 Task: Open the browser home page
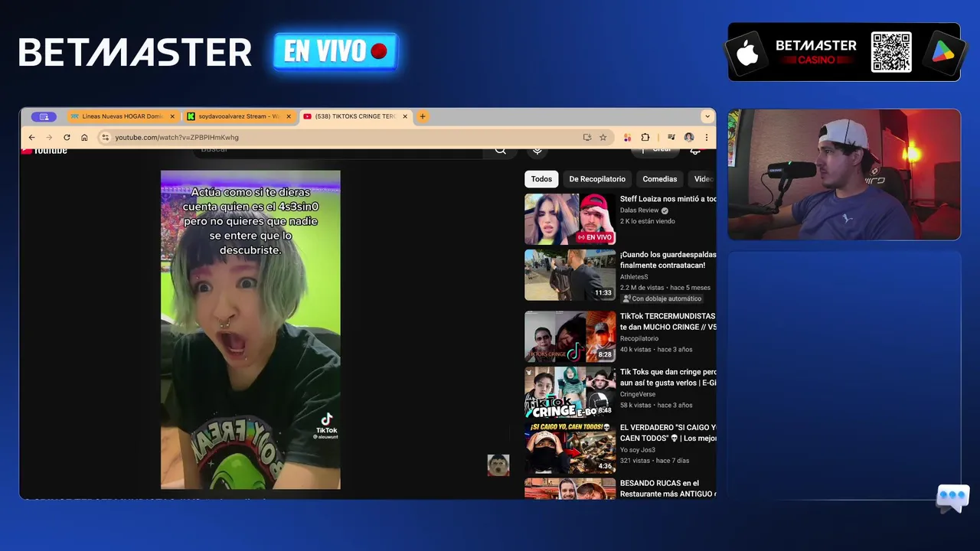[84, 138]
